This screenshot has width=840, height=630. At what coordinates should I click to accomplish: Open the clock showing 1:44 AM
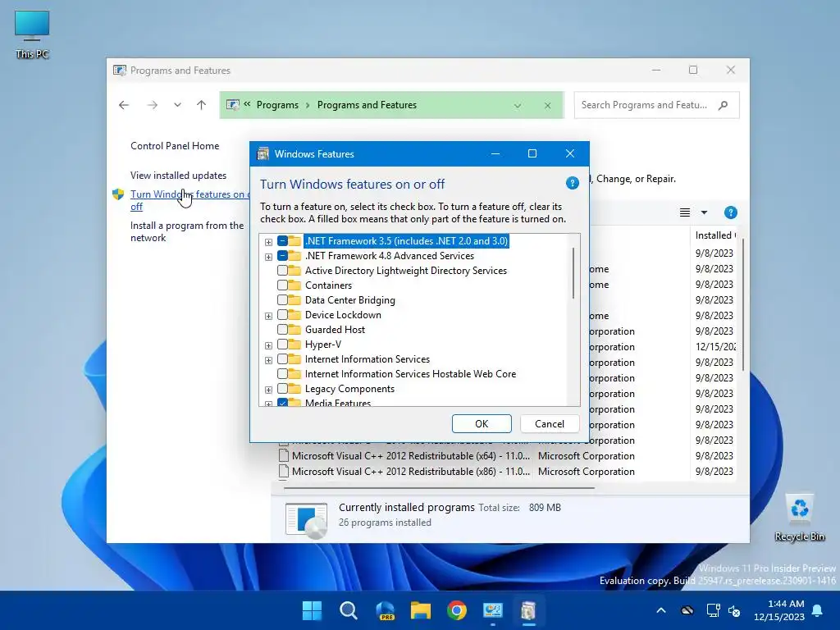click(x=779, y=610)
